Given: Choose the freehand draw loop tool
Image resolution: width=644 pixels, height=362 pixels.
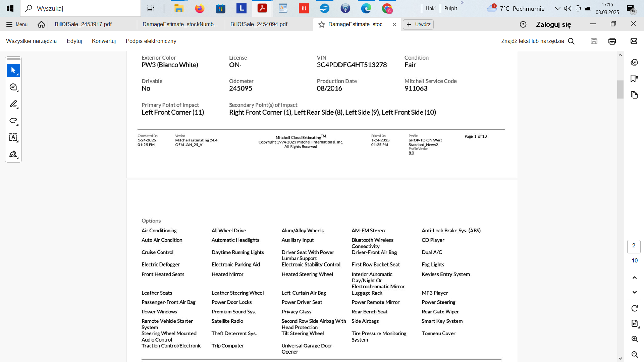Looking at the screenshot, I should (13, 121).
